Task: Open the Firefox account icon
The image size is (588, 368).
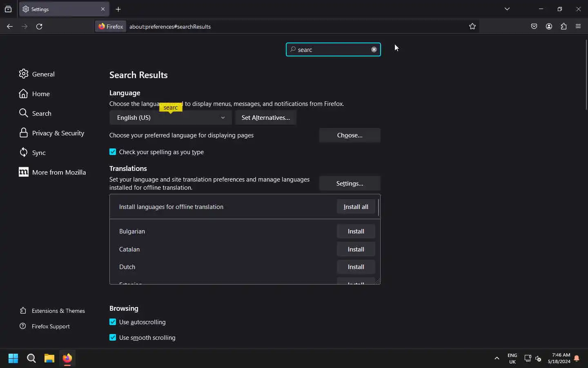Action: point(549,27)
